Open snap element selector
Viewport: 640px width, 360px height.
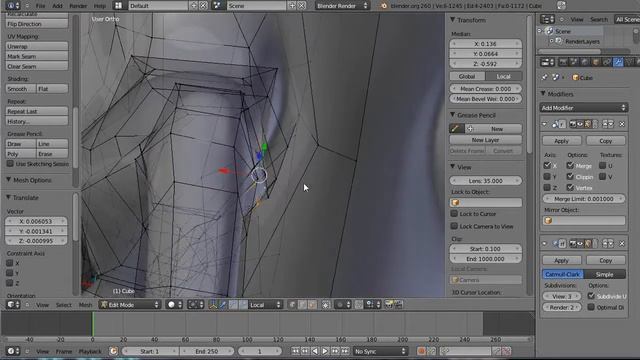point(373,304)
